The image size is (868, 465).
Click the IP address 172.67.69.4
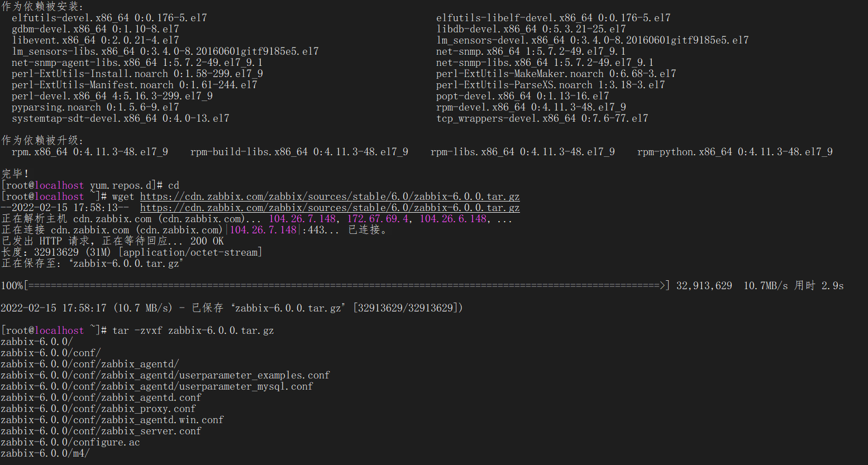click(x=378, y=219)
